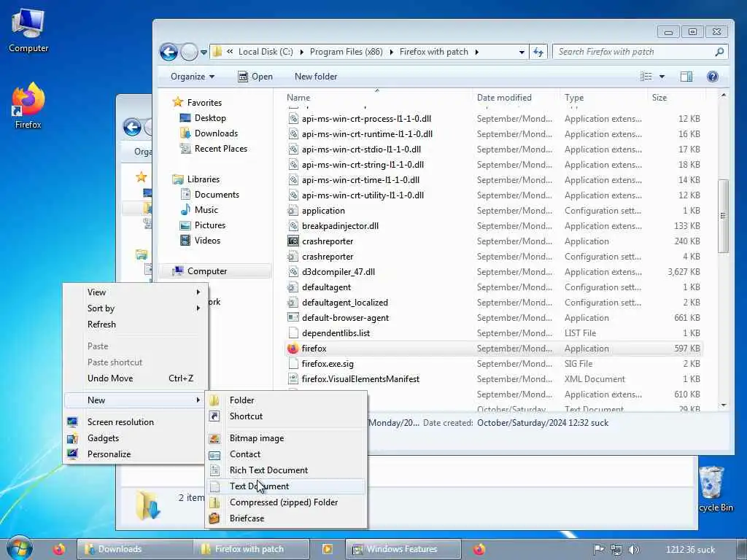The image size is (747, 560).
Task: Click the Open toolbar button
Action: (255, 77)
